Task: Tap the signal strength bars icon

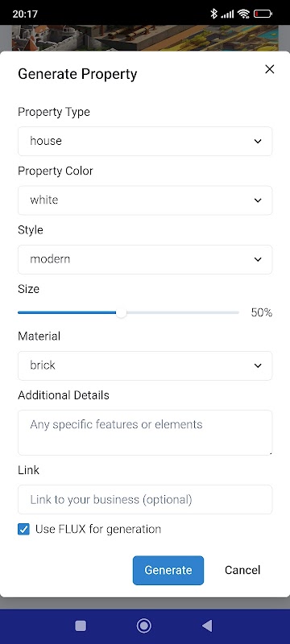Action: [x=227, y=14]
